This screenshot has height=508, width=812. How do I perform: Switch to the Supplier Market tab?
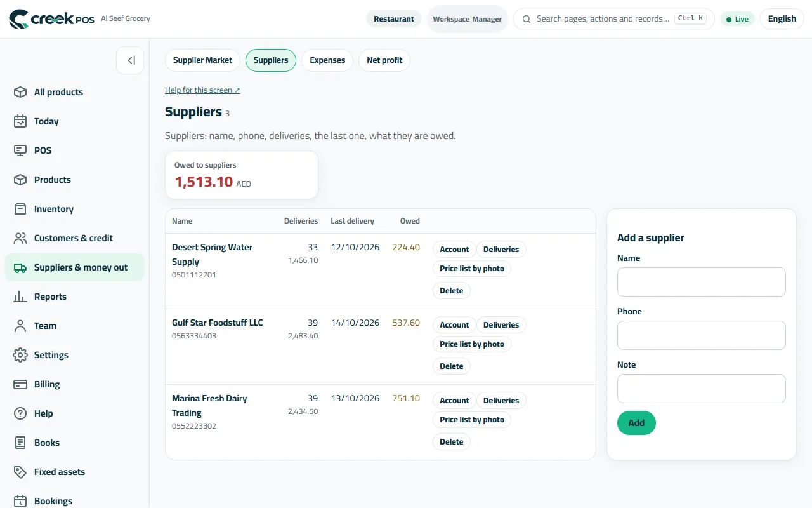point(202,60)
